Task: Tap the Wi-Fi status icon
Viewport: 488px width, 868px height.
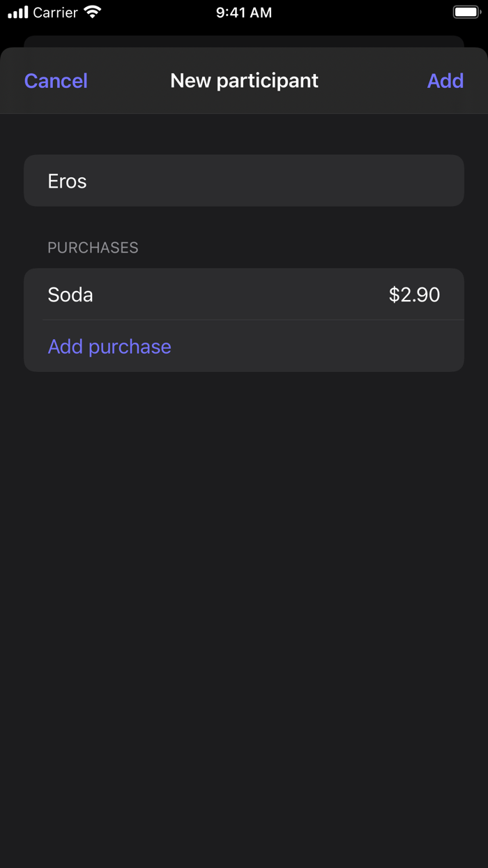Action: click(x=91, y=12)
